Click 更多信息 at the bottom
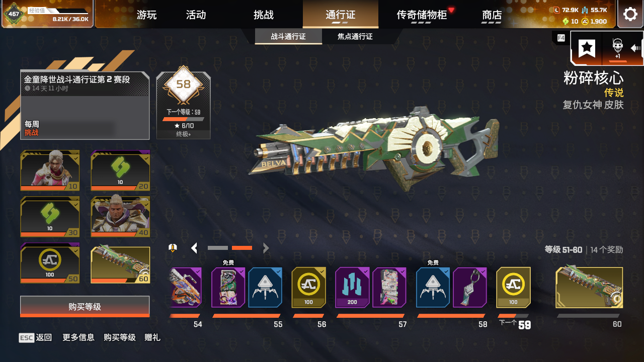The height and width of the screenshot is (362, 644). pyautogui.click(x=78, y=337)
